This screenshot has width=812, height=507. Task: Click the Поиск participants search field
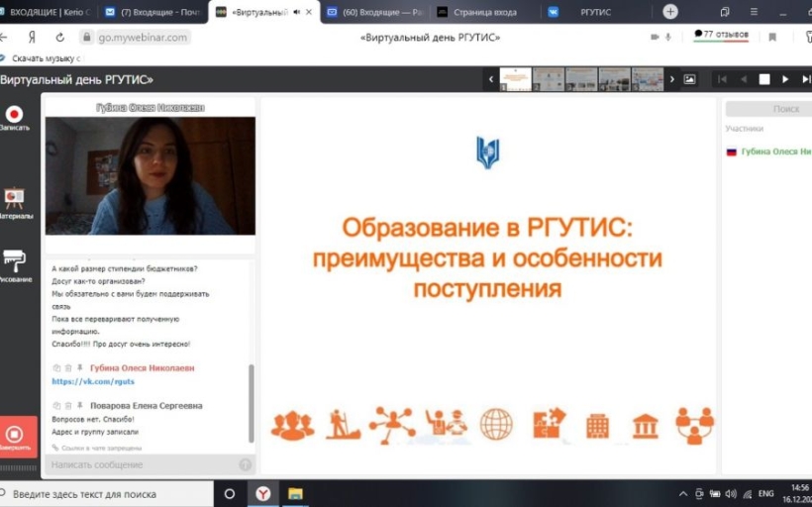click(x=768, y=109)
